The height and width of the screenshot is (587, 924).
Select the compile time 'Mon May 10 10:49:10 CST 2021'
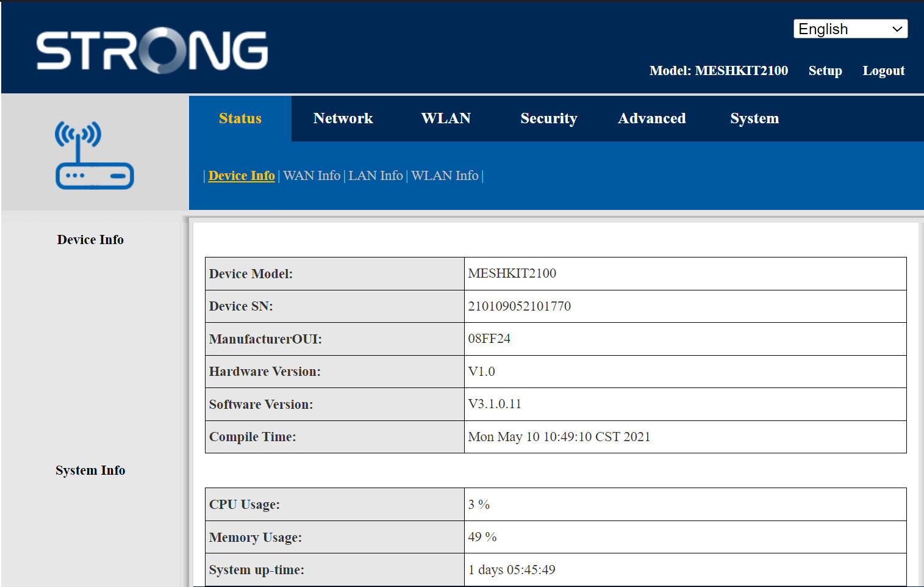(559, 437)
